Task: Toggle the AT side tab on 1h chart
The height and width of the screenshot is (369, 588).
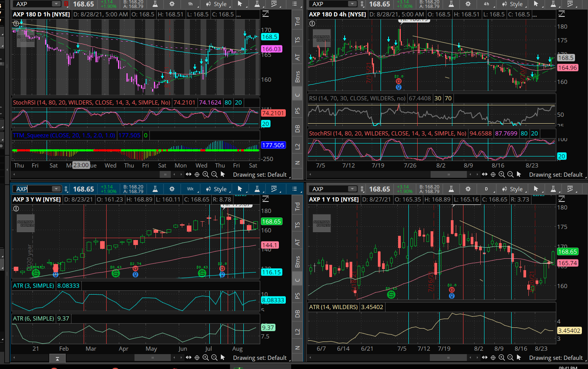Action: [x=297, y=57]
